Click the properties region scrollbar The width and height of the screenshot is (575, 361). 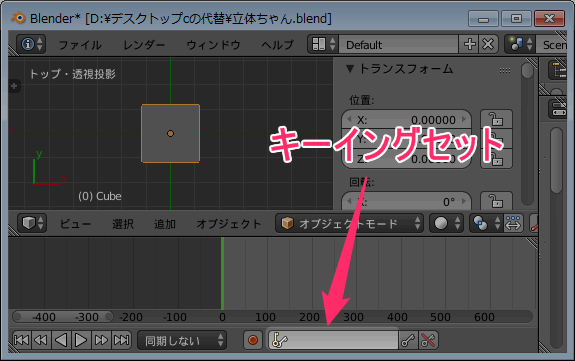point(527,134)
